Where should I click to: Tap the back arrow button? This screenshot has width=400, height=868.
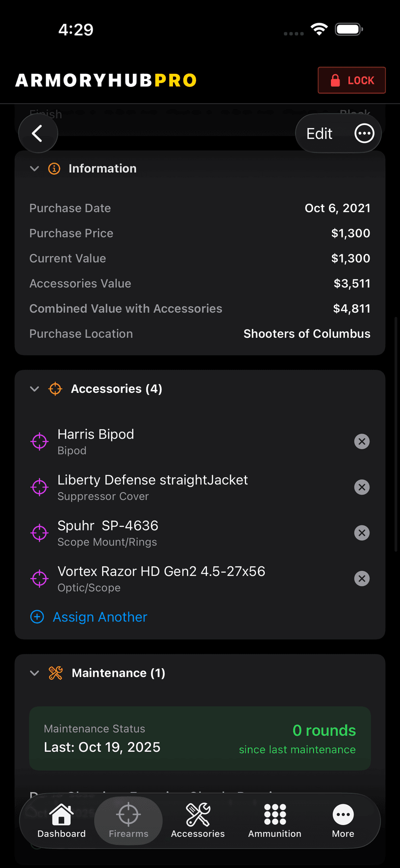38,133
